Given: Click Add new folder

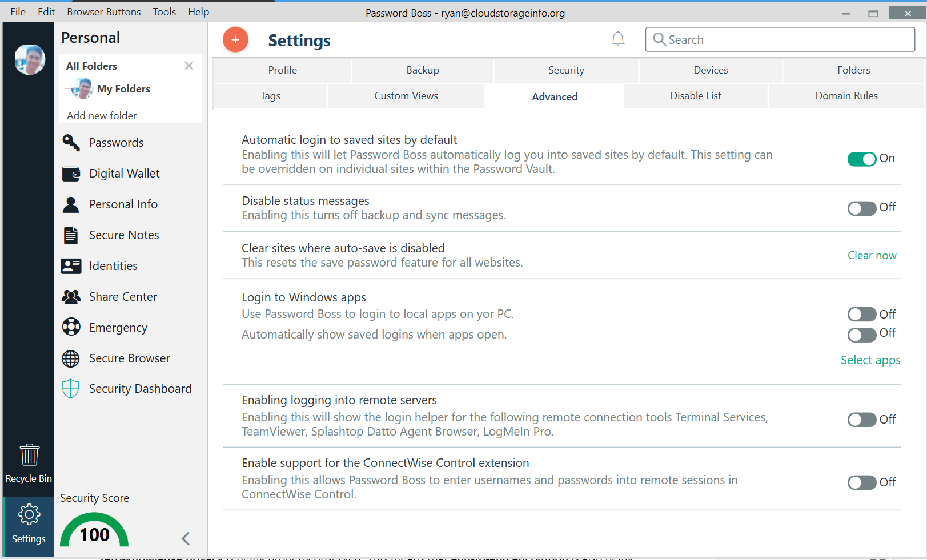Looking at the screenshot, I should click(x=102, y=116).
